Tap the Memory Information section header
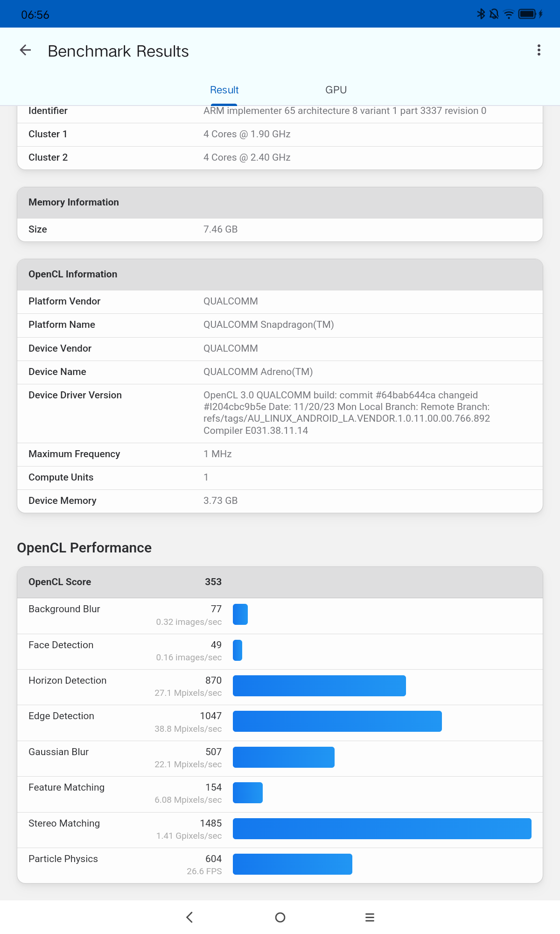The width and height of the screenshot is (560, 934). pos(280,202)
